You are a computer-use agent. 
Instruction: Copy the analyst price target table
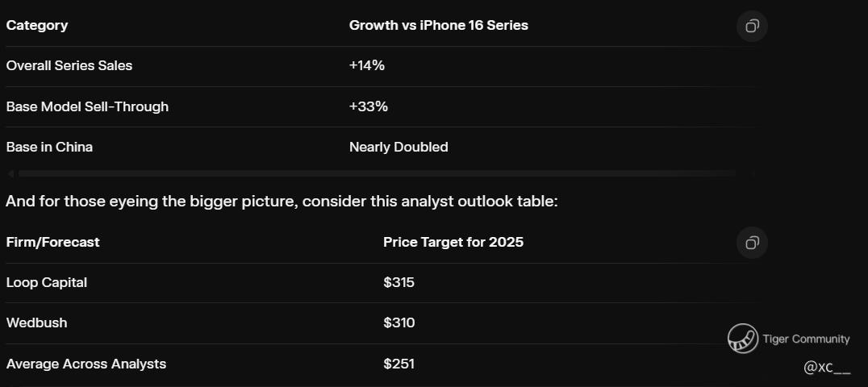coord(752,243)
